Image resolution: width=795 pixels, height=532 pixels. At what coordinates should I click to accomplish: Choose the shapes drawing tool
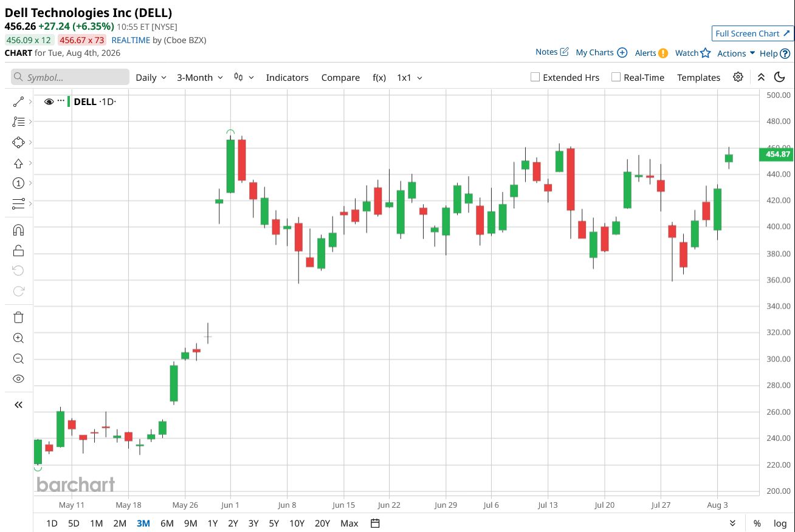click(x=18, y=143)
